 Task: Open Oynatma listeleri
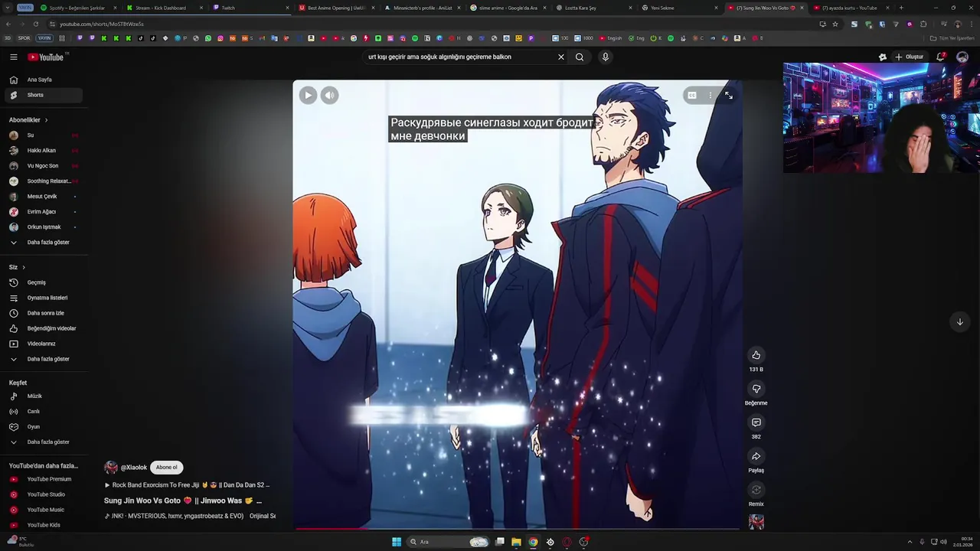(42, 298)
